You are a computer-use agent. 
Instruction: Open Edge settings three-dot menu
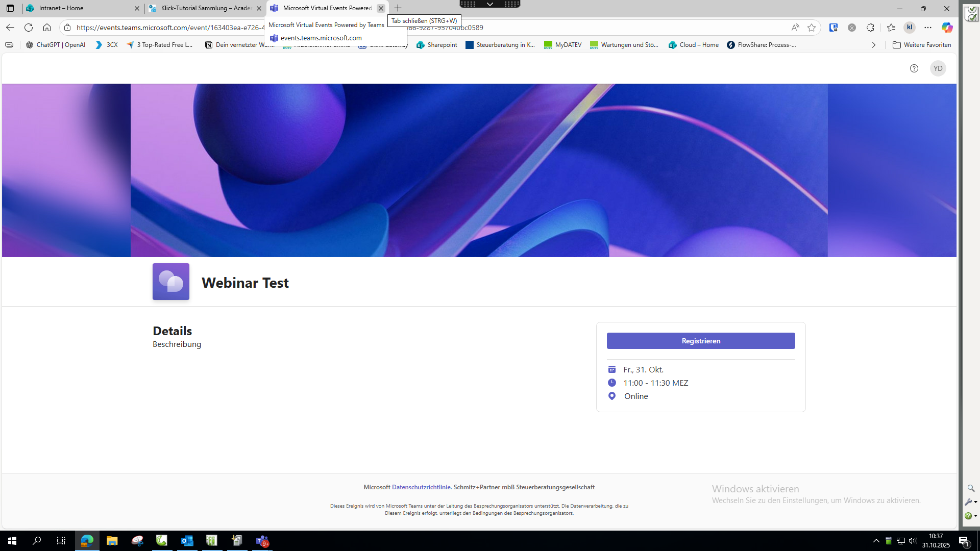(x=928, y=28)
